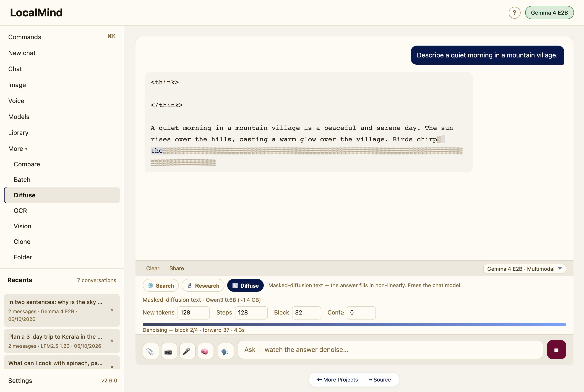The height and width of the screenshot is (392, 584).
Task: Select Batch in the sidebar
Action: pos(62,180)
